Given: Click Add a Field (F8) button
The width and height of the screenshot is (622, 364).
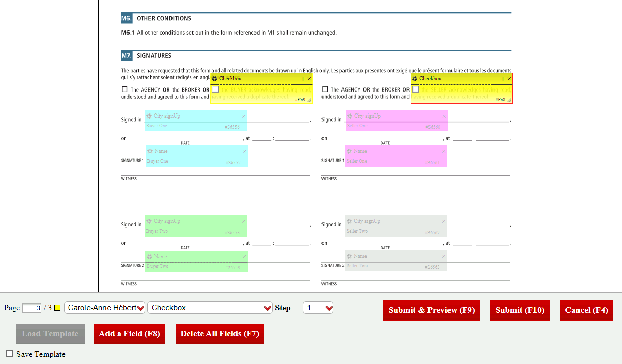Looking at the screenshot, I should tap(130, 334).
